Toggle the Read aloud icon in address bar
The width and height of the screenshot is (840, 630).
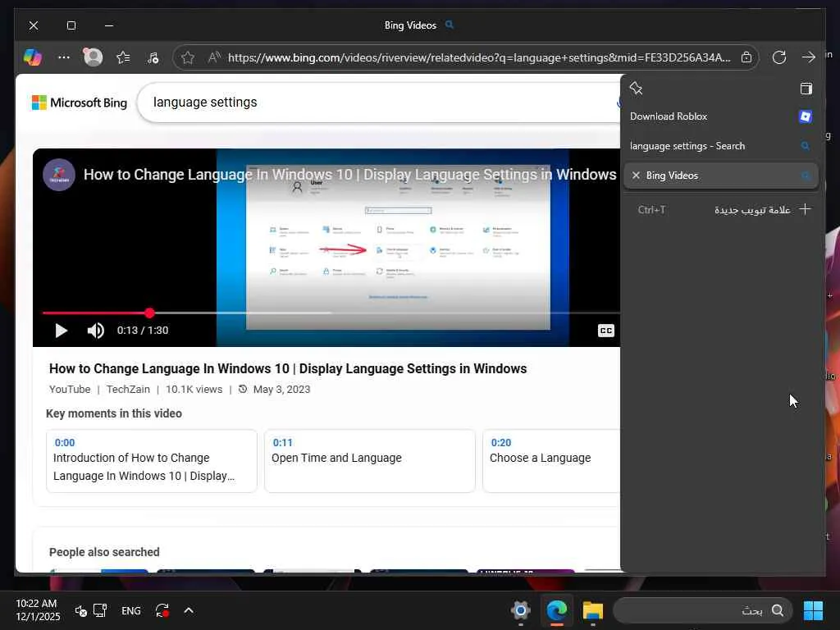pos(214,57)
